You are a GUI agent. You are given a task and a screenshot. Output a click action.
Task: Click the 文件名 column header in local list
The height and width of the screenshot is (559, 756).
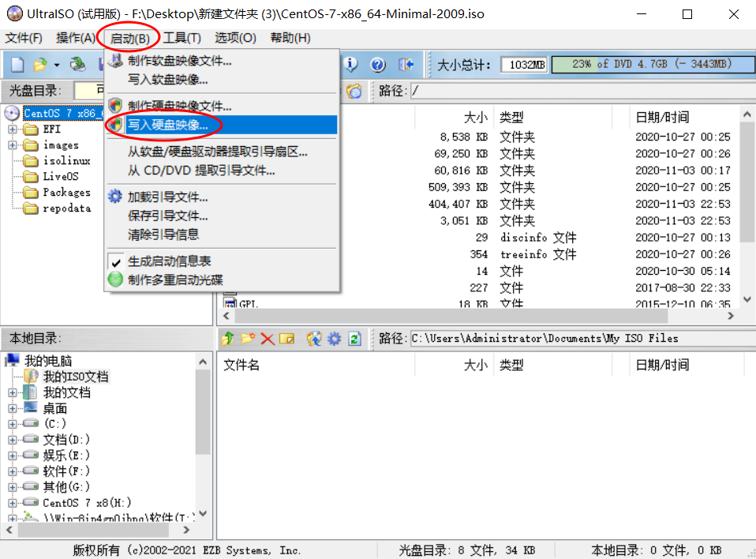316,365
